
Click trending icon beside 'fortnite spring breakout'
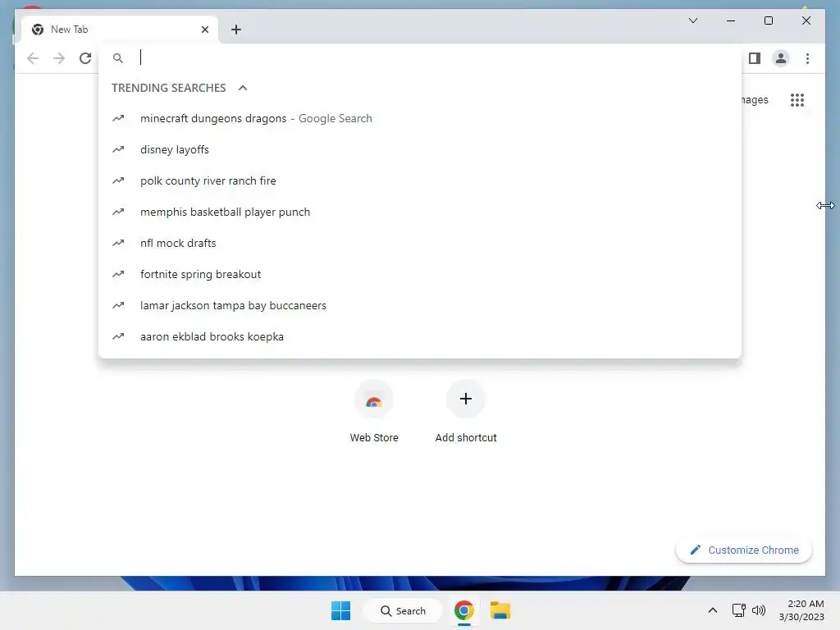coord(118,274)
